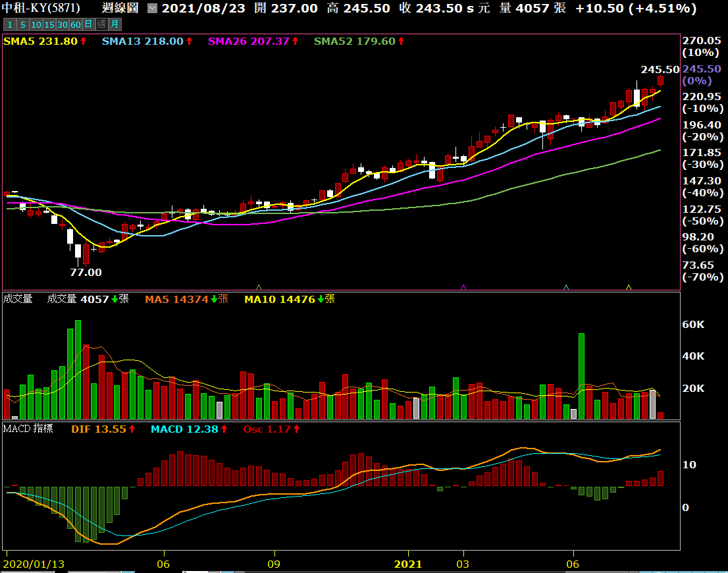Click the 週線圖 chart type label
This screenshot has height=573, width=728.
click(120, 9)
